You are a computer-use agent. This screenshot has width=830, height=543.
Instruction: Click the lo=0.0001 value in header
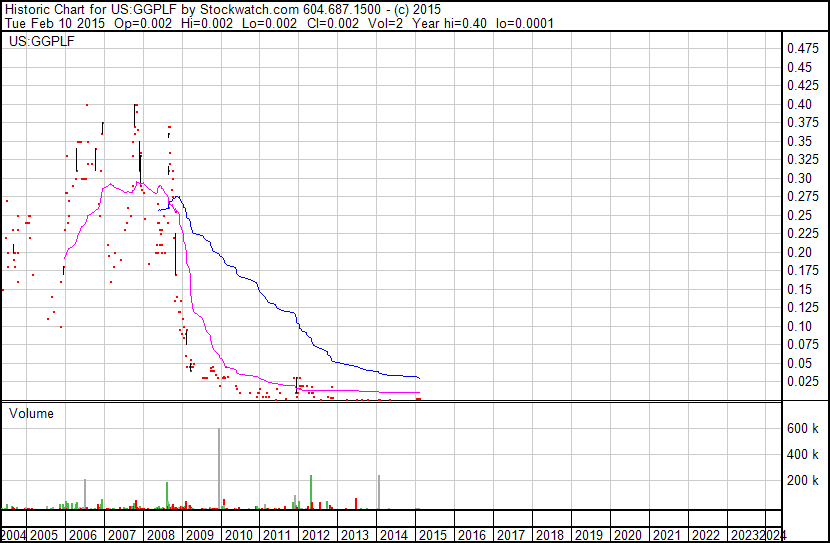coord(525,24)
